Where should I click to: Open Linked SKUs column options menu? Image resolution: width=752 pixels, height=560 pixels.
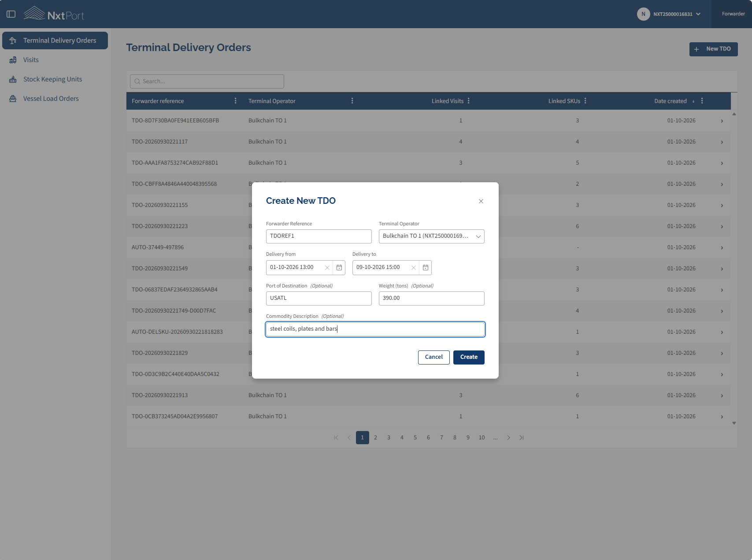[585, 101]
